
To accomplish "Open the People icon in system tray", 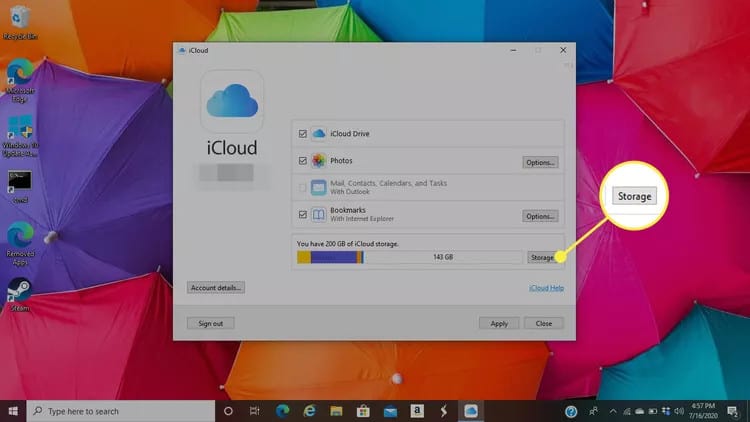I will [593, 411].
